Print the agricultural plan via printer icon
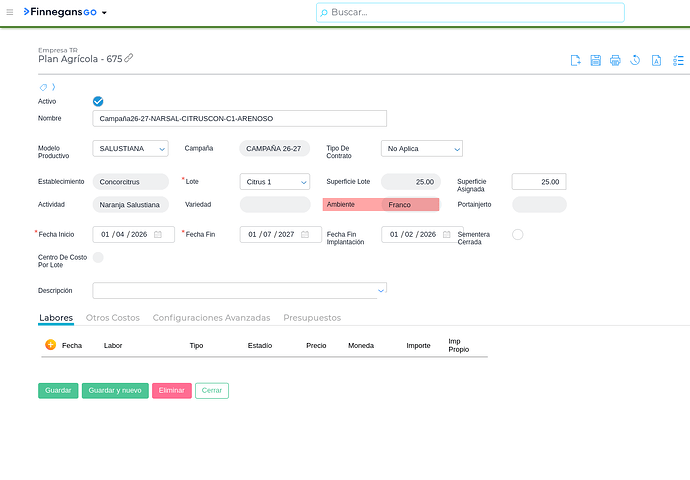This screenshot has height=480, width=690. click(x=615, y=60)
